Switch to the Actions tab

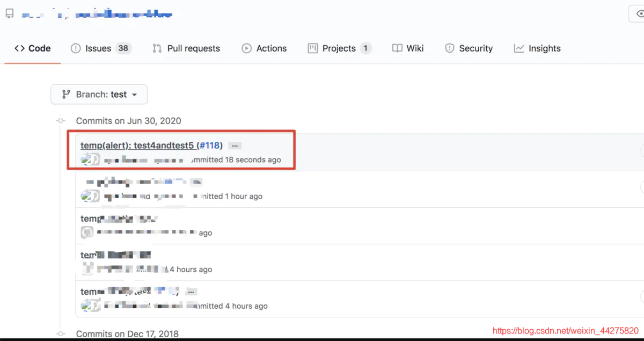point(264,48)
